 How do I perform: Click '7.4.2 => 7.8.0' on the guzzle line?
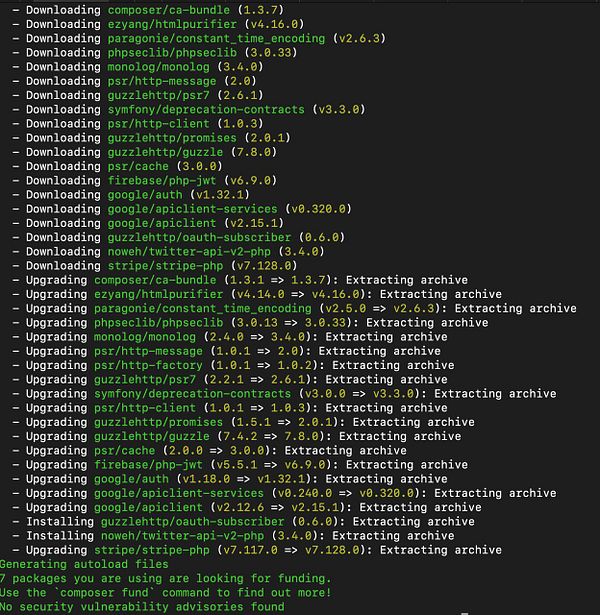[x=272, y=437]
